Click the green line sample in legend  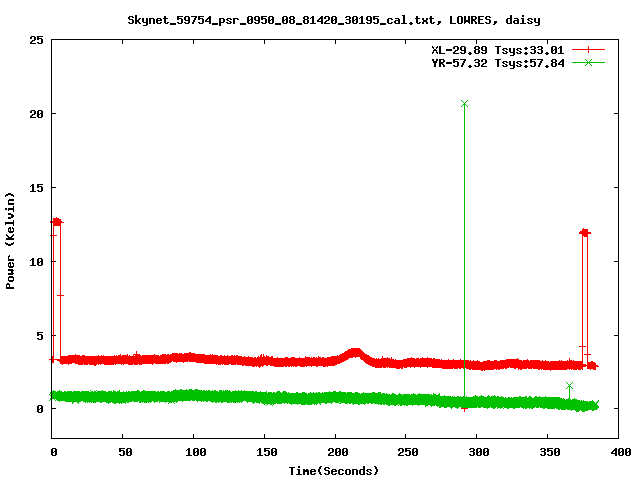pyautogui.click(x=588, y=62)
